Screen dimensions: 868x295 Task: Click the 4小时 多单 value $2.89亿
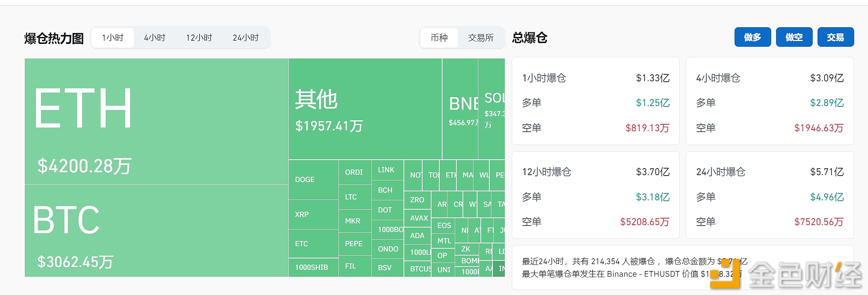[x=827, y=103]
